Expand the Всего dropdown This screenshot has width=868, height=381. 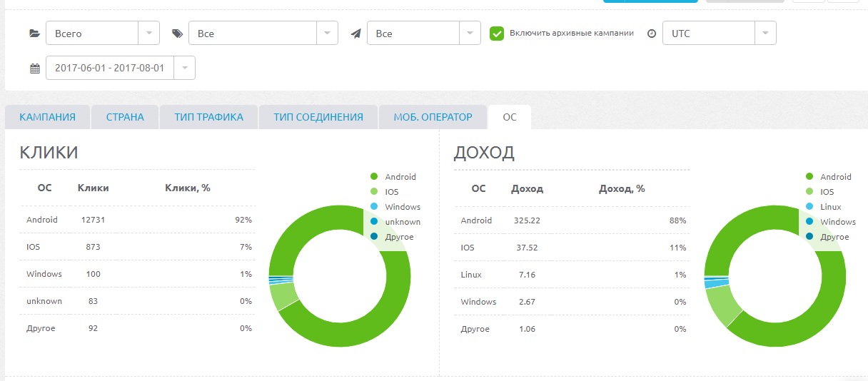pyautogui.click(x=101, y=34)
